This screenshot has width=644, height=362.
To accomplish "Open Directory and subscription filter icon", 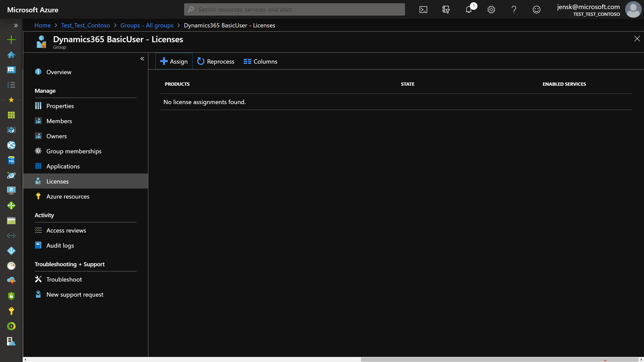I will click(x=446, y=10).
